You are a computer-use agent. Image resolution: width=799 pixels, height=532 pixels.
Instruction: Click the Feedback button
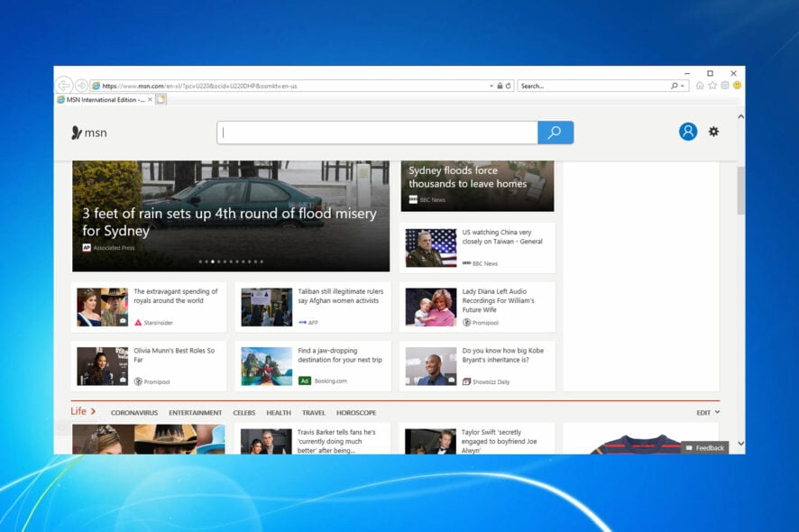[x=704, y=448]
